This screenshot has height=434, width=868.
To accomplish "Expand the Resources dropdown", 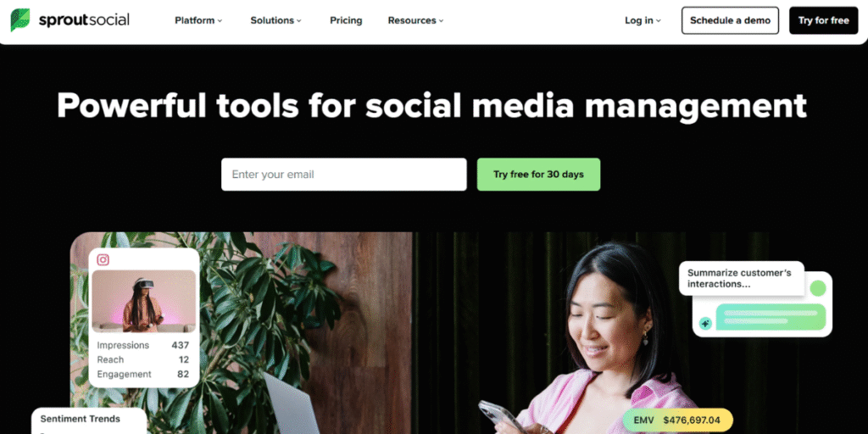I will click(x=415, y=20).
